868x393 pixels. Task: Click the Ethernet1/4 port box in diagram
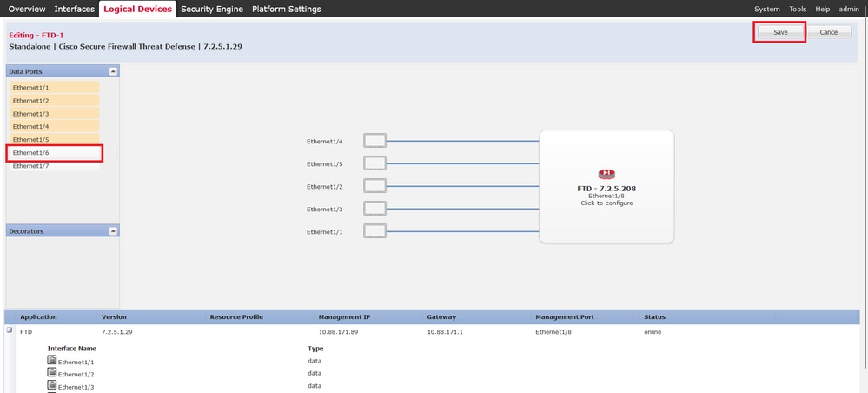click(x=374, y=141)
